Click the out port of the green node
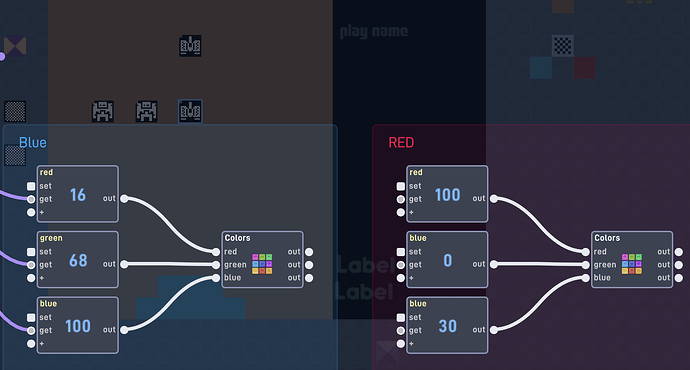The image size is (690, 370). click(x=125, y=264)
